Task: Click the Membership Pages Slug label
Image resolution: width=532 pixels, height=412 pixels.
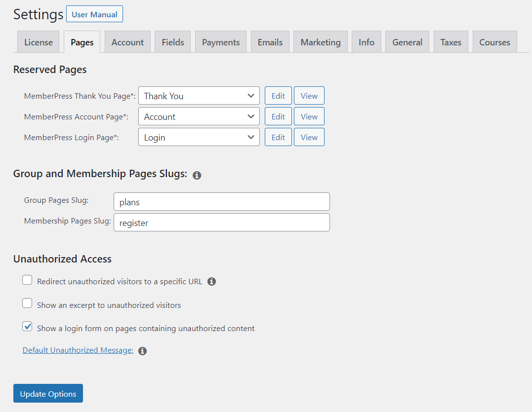Action: (68, 221)
